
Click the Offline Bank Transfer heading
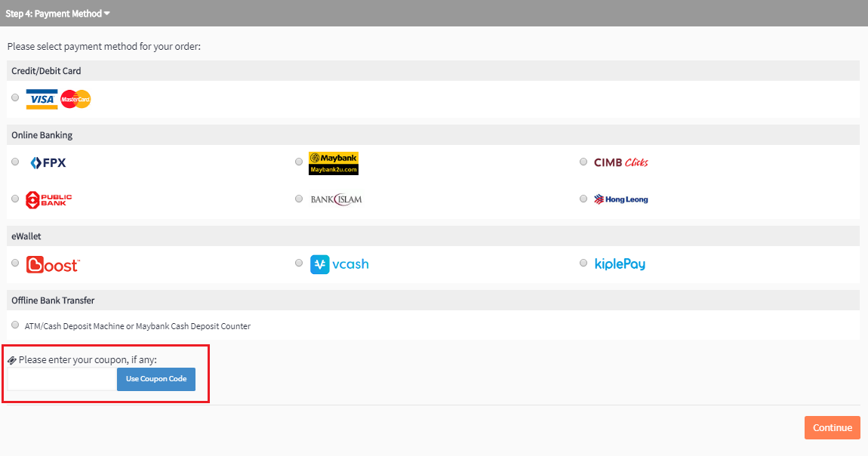point(53,300)
